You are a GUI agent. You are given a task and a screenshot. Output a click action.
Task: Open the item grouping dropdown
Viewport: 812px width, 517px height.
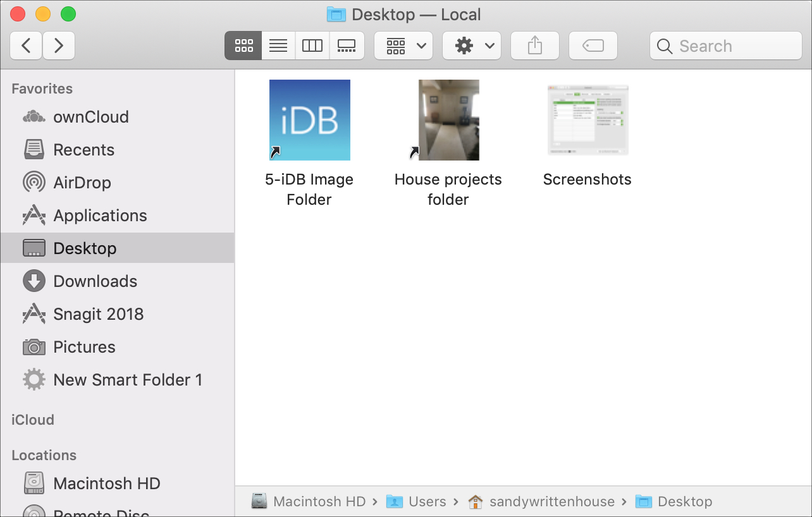403,45
